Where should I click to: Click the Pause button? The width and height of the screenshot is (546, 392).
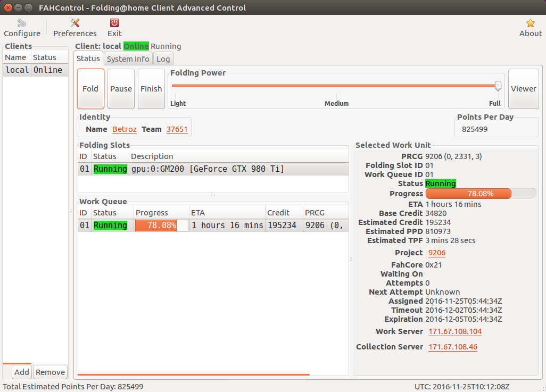click(121, 89)
